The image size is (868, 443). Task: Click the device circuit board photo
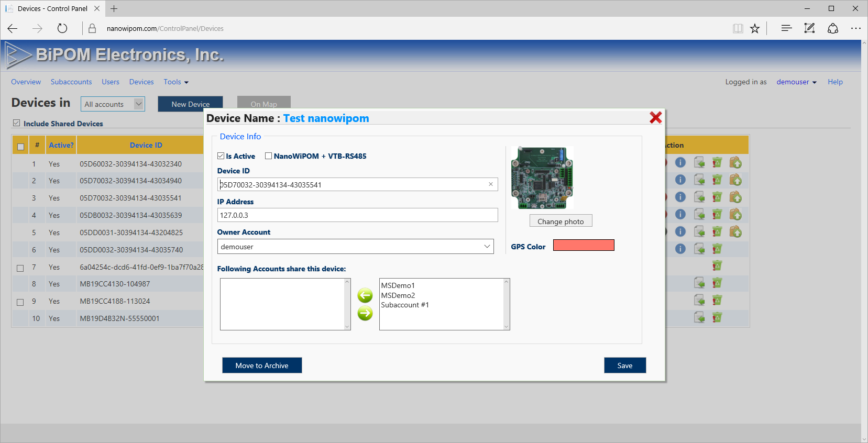[x=542, y=178]
